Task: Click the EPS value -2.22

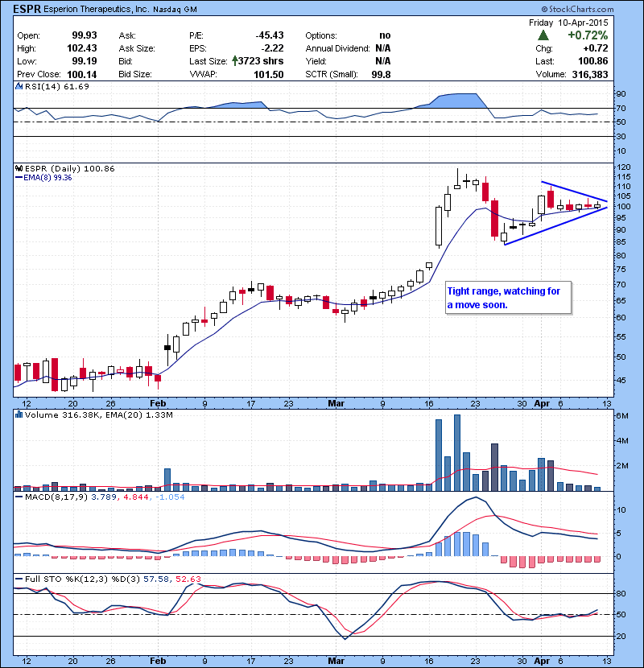Action: 273,48
